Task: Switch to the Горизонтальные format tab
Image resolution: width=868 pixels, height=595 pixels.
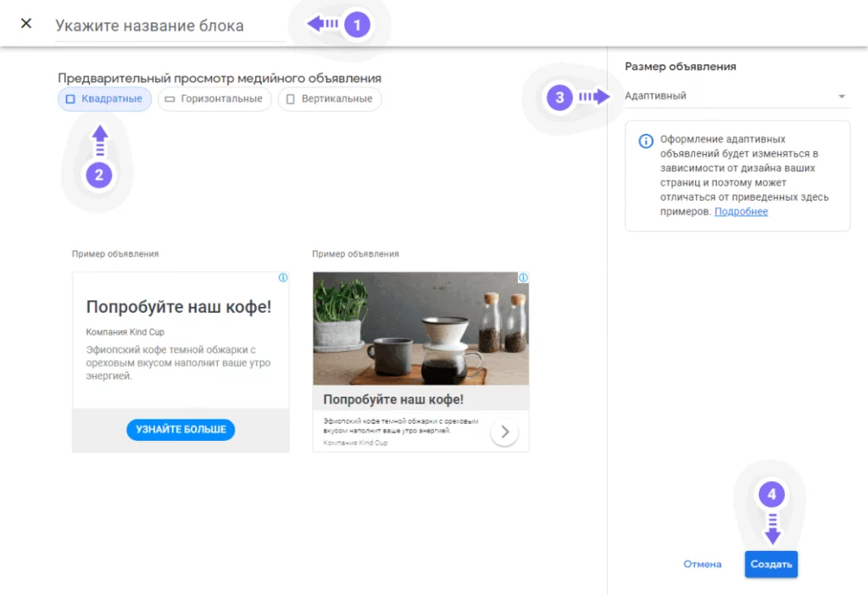Action: coord(214,98)
